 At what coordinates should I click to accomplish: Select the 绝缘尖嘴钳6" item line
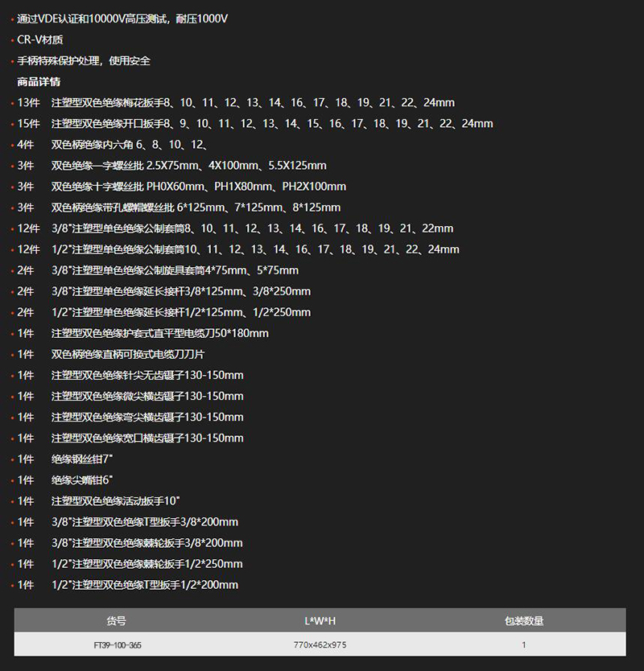[x=82, y=480]
